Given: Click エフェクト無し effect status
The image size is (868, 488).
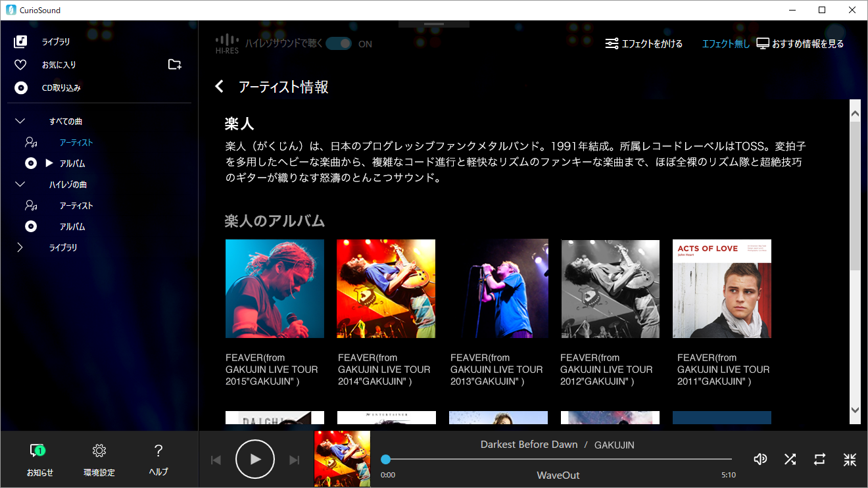Looking at the screenshot, I should click(x=725, y=44).
